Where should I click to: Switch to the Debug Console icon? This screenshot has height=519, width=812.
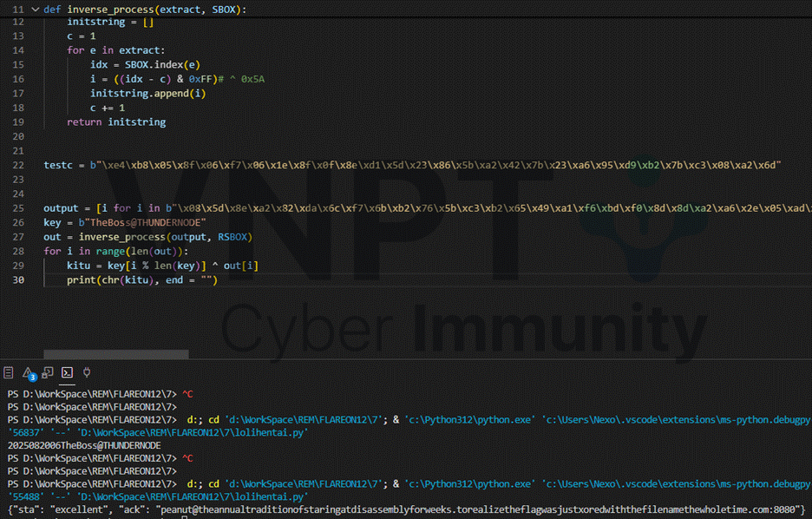click(x=48, y=372)
